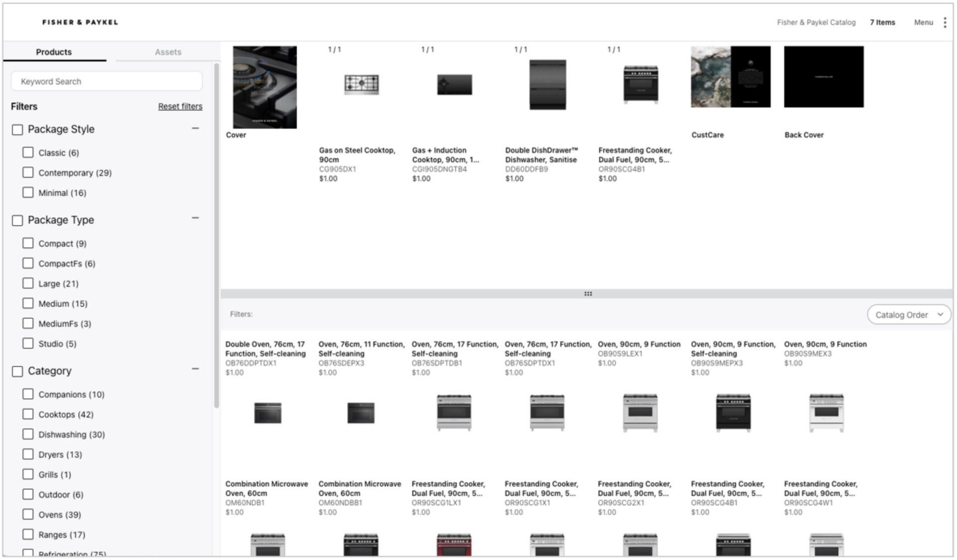This screenshot has height=560, width=957.
Task: Select the Gas + Induction Cooktop image
Action: 455,85
